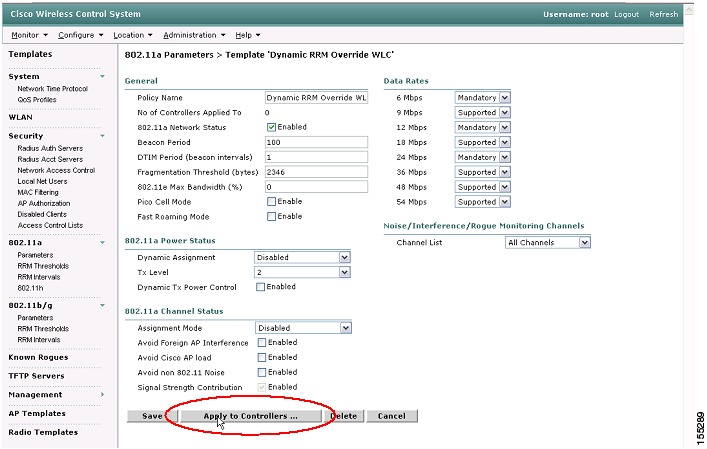Viewport: 707px width, 449px height.
Task: Open the Channel List dropdown
Action: pos(548,243)
